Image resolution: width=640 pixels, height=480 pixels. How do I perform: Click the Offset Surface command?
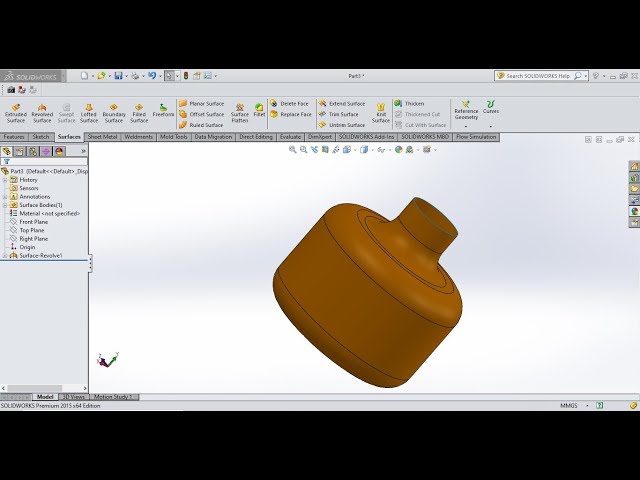pyautogui.click(x=202, y=114)
